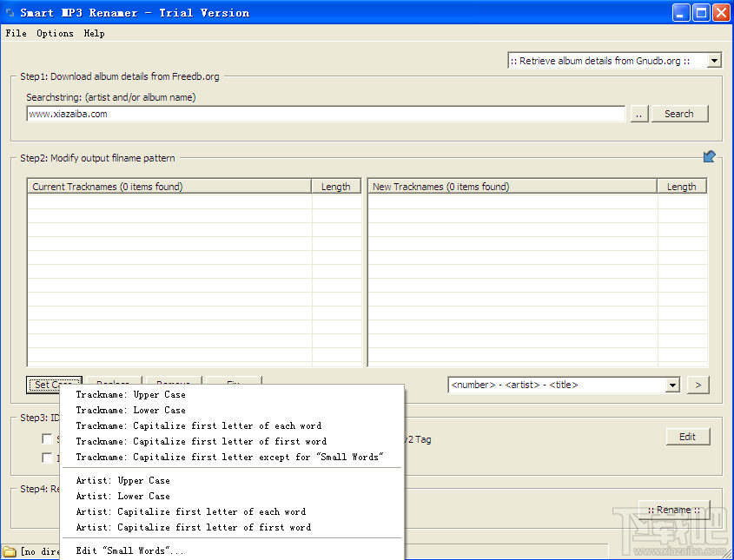Choose Artist: Upper Case
Viewport: 734px width, 560px height.
(232, 480)
